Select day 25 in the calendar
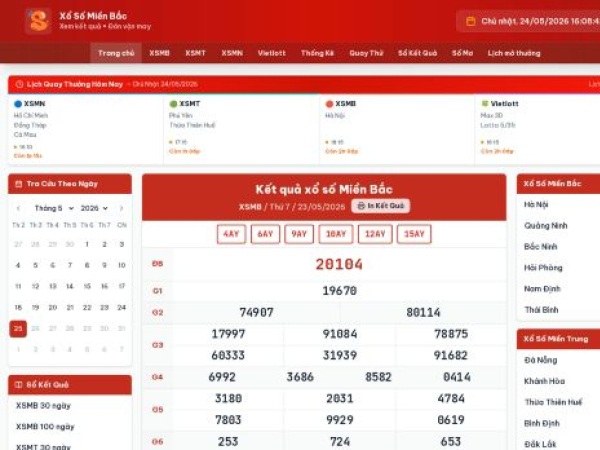This screenshot has height=450, width=600. point(18,329)
